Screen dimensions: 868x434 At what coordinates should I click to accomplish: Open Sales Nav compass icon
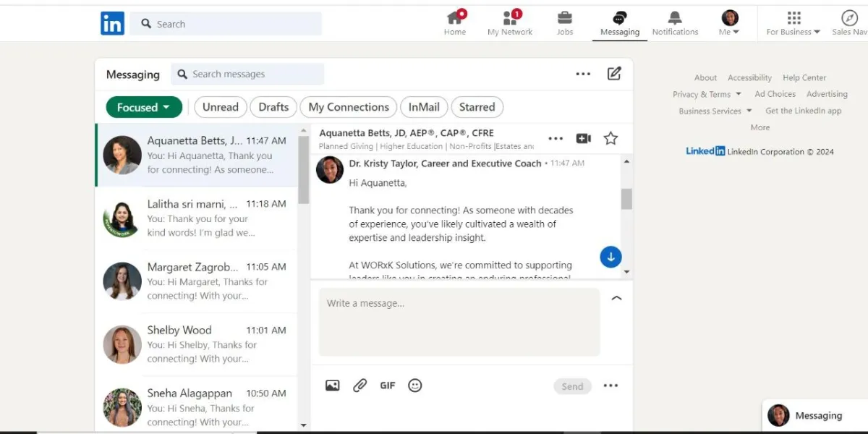(849, 23)
